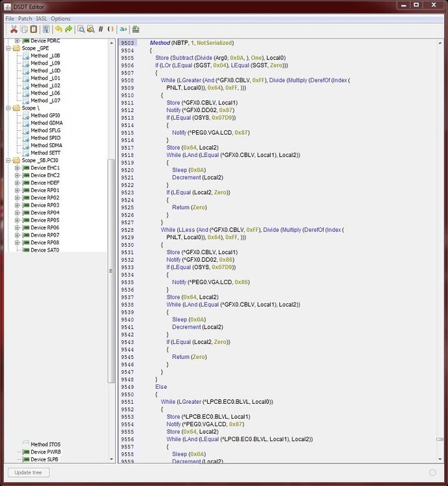This screenshot has width=448, height=486.
Task: Select Method SETT in the tree
Action: 44,153
